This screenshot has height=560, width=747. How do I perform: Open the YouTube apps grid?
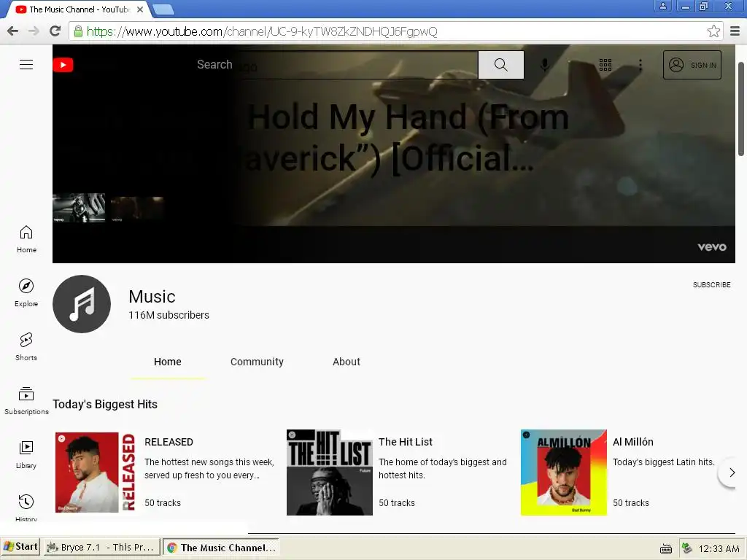(605, 65)
